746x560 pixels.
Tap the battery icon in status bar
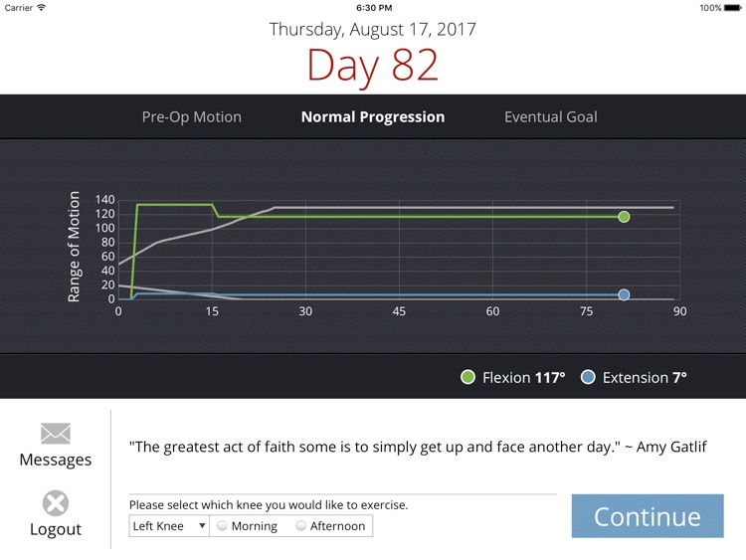733,8
